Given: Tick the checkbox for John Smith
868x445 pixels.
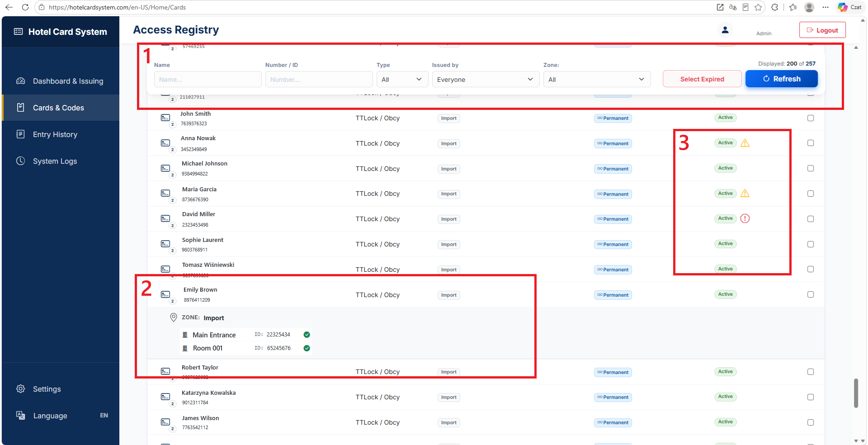Looking at the screenshot, I should [811, 118].
